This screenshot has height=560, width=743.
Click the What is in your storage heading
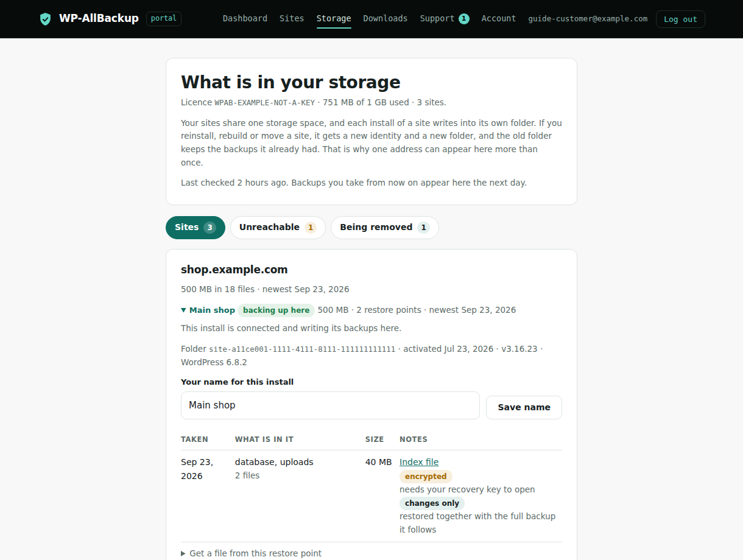tap(291, 82)
